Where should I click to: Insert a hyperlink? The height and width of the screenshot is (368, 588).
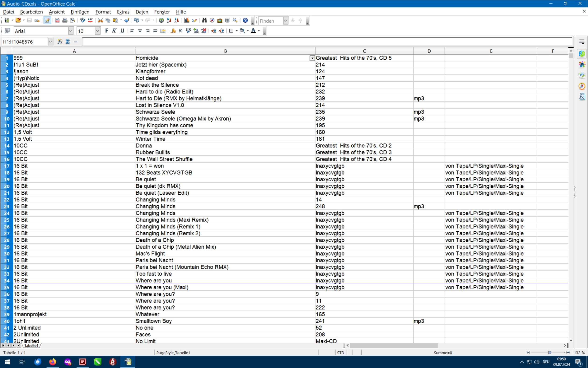(161, 21)
